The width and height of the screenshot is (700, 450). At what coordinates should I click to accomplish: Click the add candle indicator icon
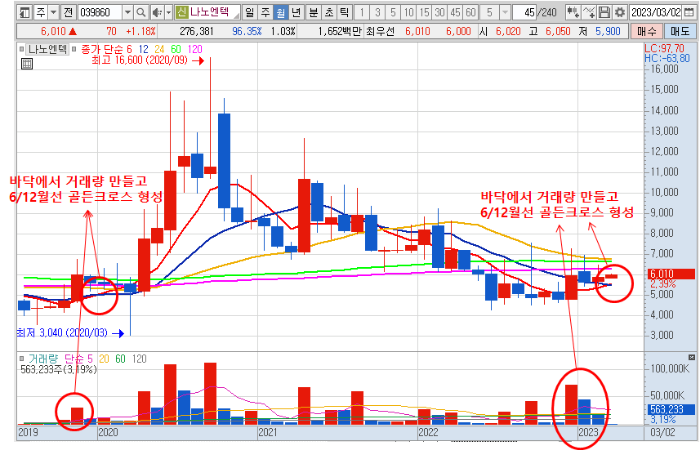click(573, 12)
